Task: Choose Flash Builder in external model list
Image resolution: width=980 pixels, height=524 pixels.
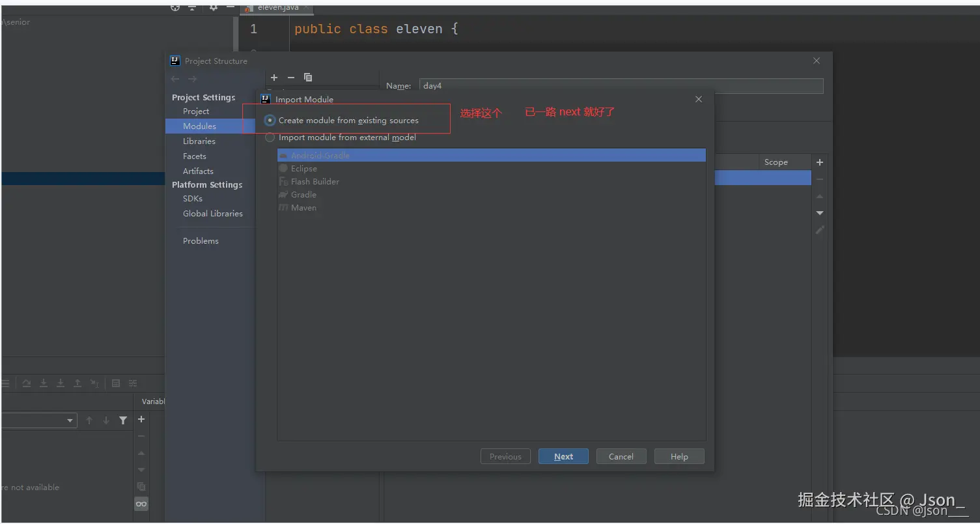Action: (492, 181)
